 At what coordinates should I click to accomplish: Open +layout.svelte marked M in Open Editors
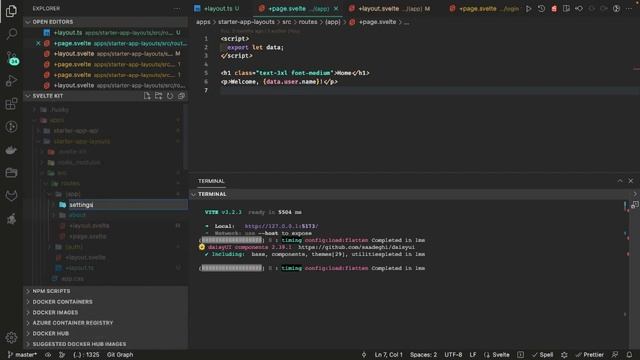point(105,54)
